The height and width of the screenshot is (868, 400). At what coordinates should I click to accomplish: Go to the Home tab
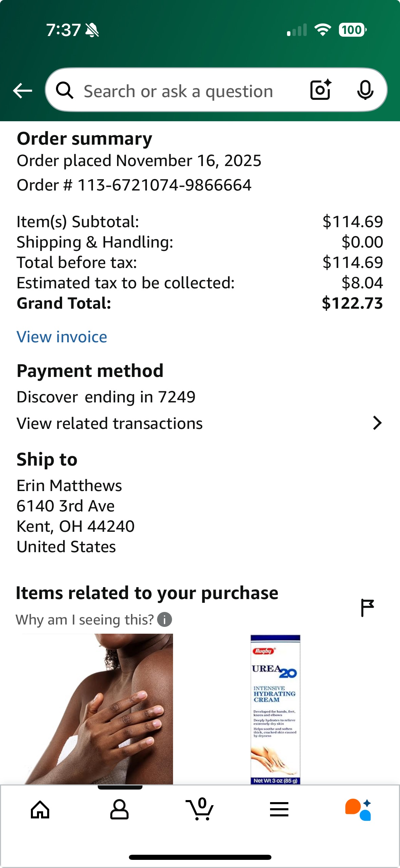click(40, 810)
